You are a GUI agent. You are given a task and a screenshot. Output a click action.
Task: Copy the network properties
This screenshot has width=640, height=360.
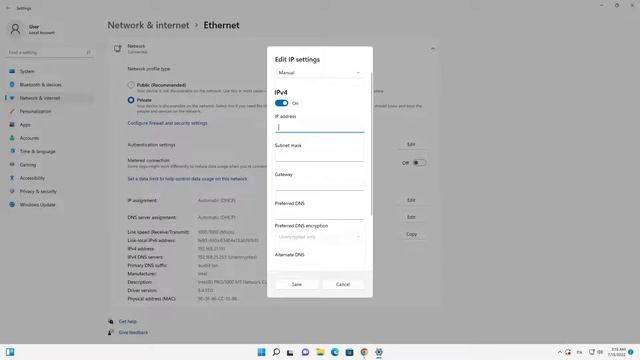coord(411,234)
